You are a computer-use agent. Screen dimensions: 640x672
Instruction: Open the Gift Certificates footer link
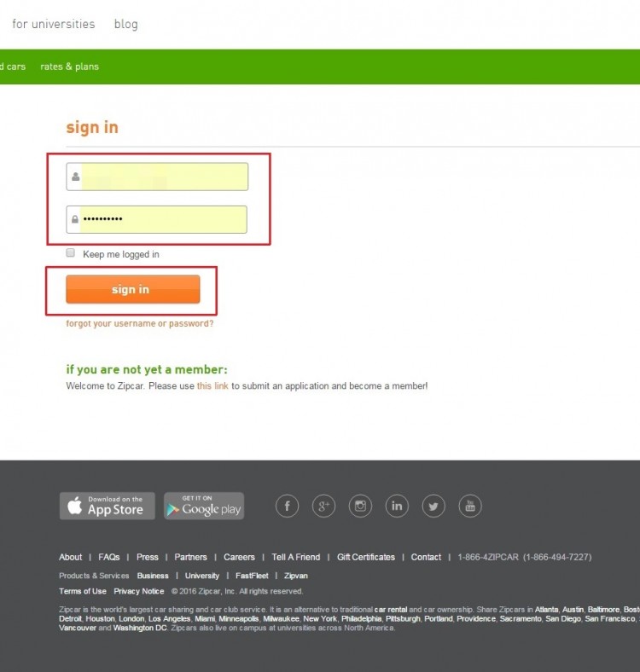tap(366, 557)
